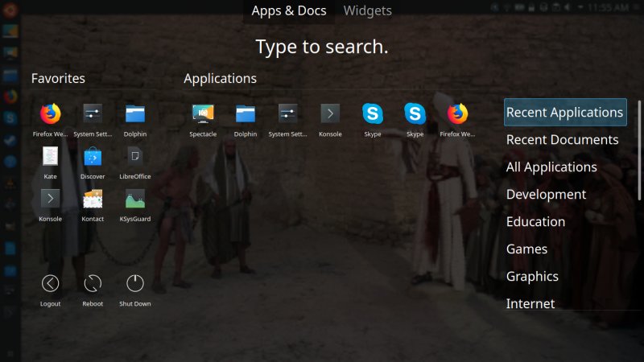Switch to the Widgets tab
The image size is (644, 362).
click(x=368, y=10)
